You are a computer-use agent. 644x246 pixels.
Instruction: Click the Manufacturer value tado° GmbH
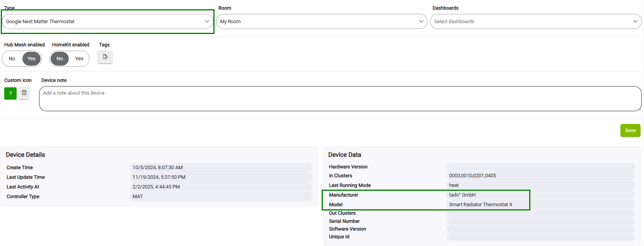click(x=462, y=195)
